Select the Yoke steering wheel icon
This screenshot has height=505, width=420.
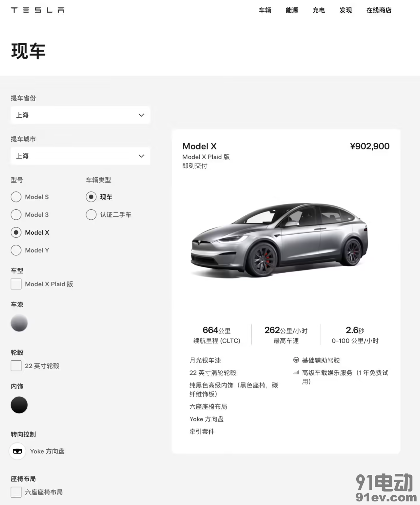[x=17, y=451]
